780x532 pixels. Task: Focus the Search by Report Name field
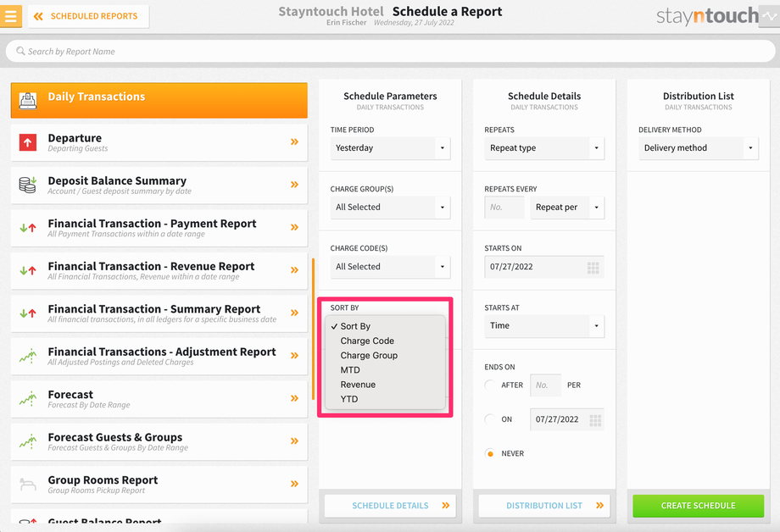390,51
